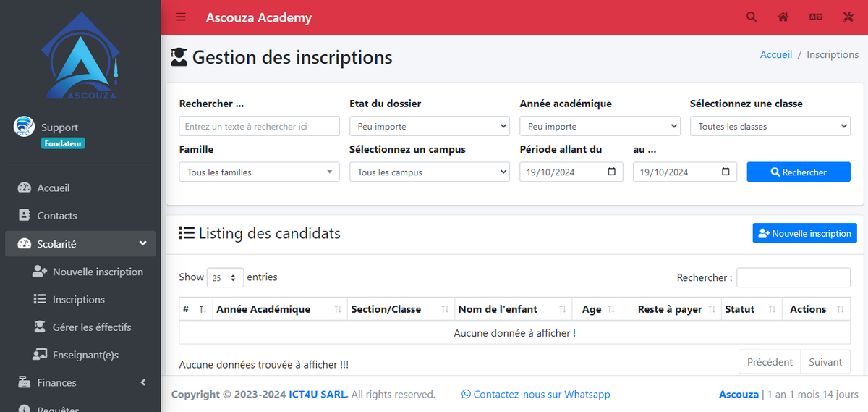This screenshot has height=412, width=868.
Task: Click the tools wrench icon in the header
Action: coord(848,17)
